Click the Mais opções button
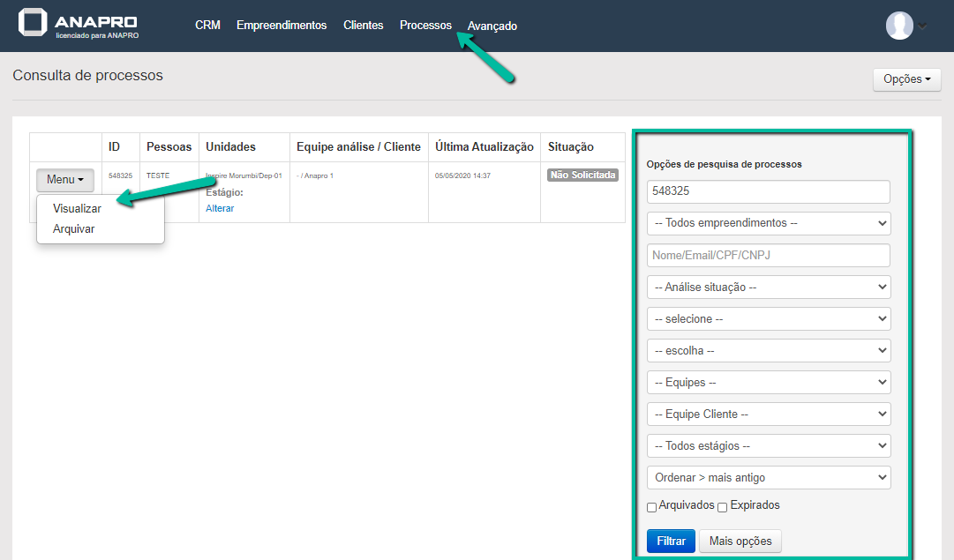The height and width of the screenshot is (560, 954). 740,541
